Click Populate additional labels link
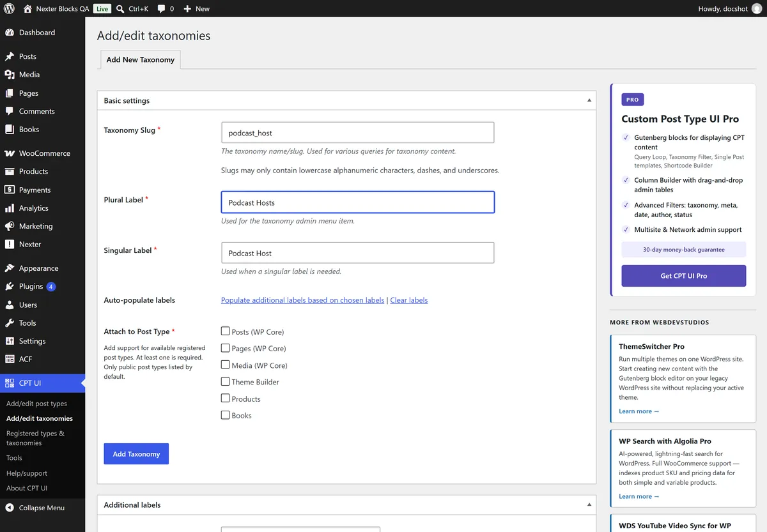Screen dimensions: 767x532 click(x=303, y=300)
